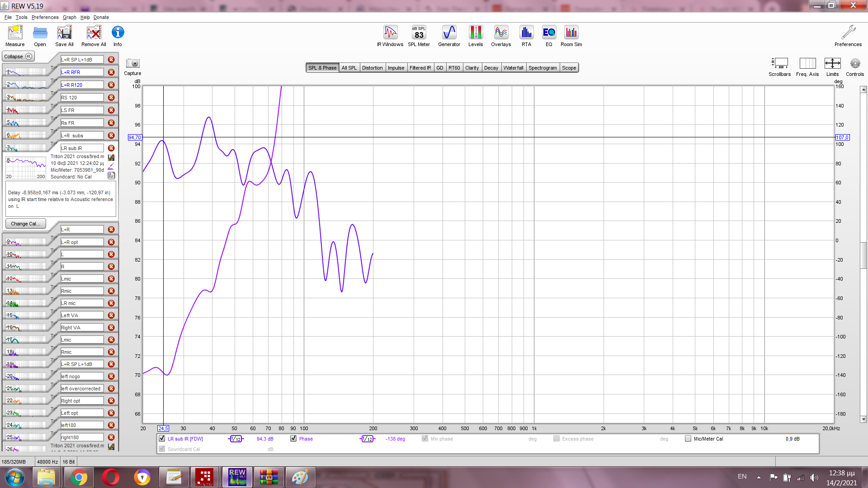Image resolution: width=868 pixels, height=488 pixels.
Task: Enable the Mic/Meter Cal checkbox
Action: click(688, 438)
